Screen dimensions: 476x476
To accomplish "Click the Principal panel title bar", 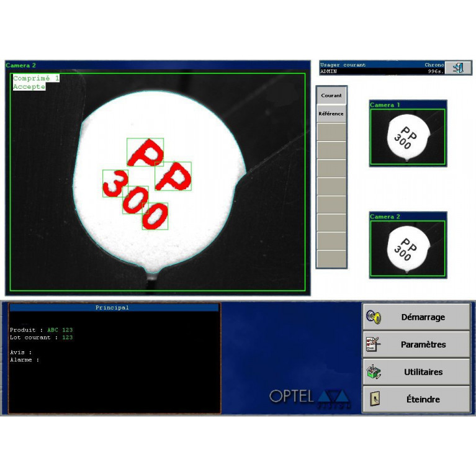I will (114, 307).
